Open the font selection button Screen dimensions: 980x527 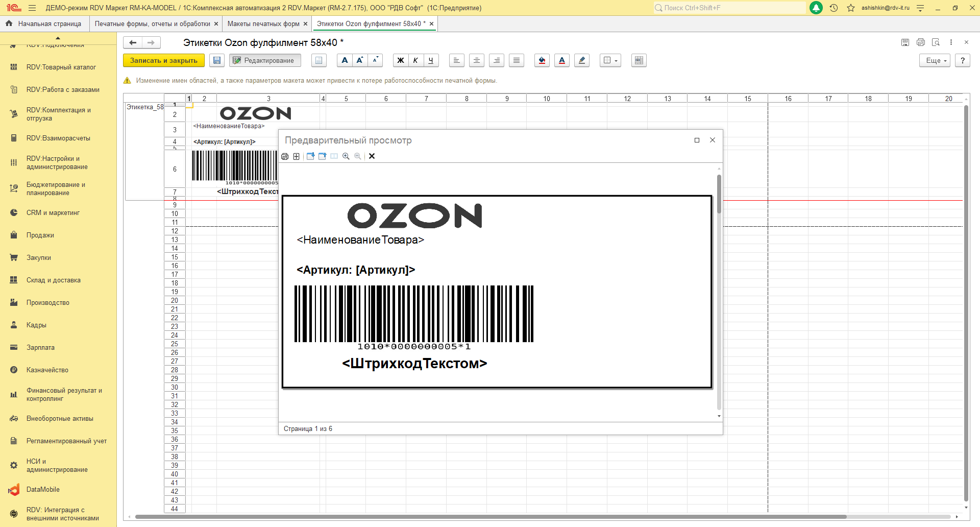345,60
